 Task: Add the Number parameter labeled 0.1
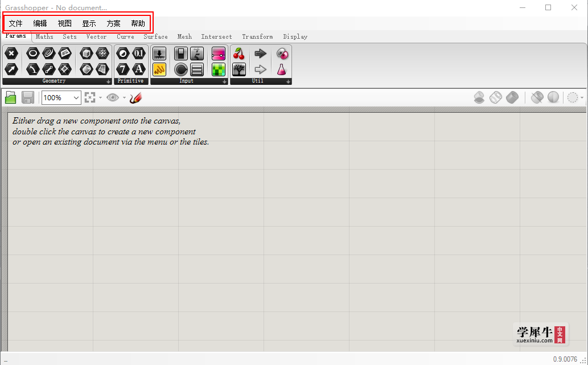(139, 54)
